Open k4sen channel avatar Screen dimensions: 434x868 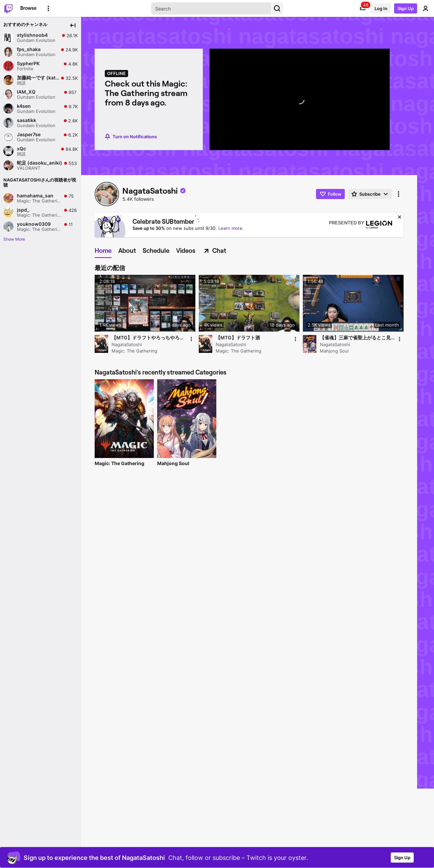pyautogui.click(x=8, y=108)
